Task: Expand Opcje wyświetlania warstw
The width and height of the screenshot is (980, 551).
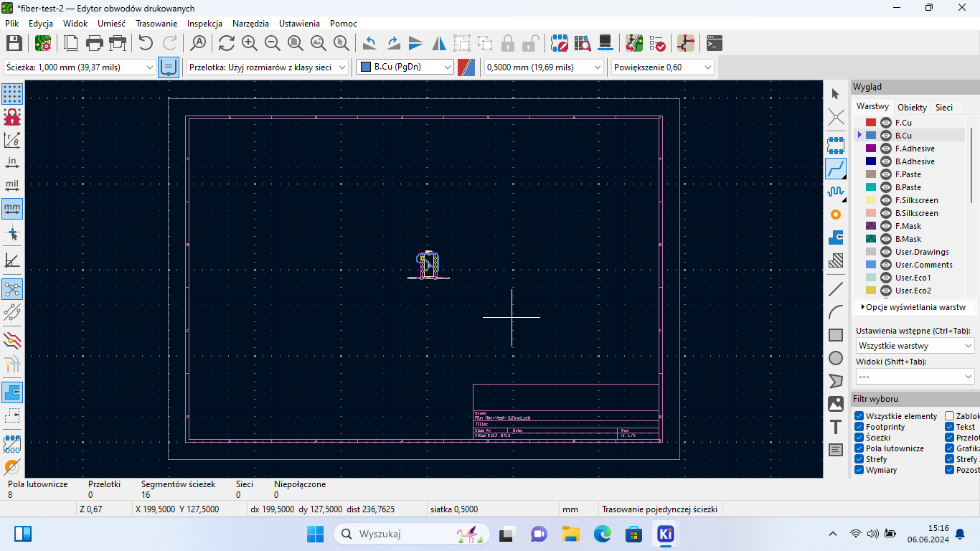Action: 913,307
